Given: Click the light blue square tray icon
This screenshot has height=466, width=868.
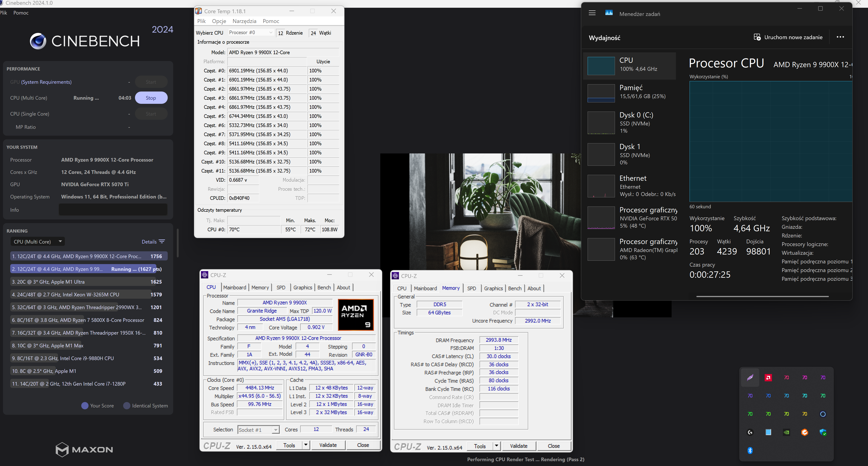Looking at the screenshot, I should [768, 432].
